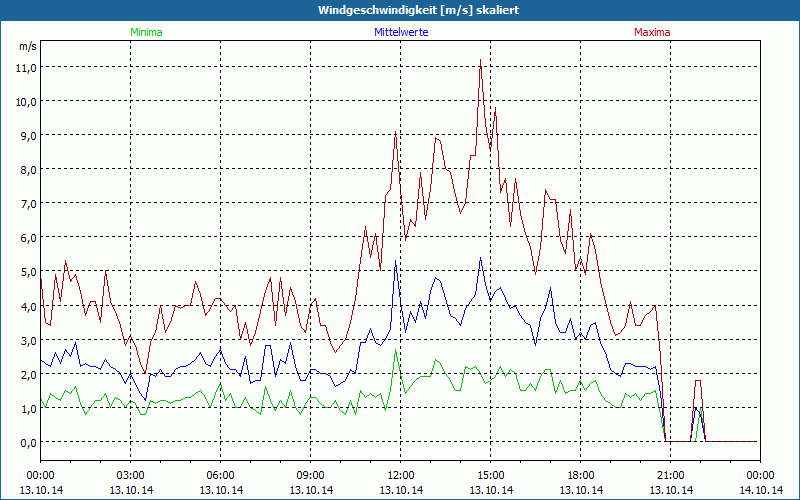The width and height of the screenshot is (800, 500).
Task: Click the 6,0 y-axis value
Action: [30, 238]
